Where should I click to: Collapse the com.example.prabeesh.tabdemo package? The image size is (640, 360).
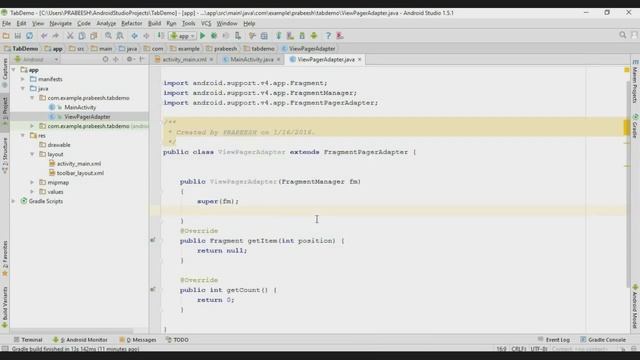[x=32, y=98]
